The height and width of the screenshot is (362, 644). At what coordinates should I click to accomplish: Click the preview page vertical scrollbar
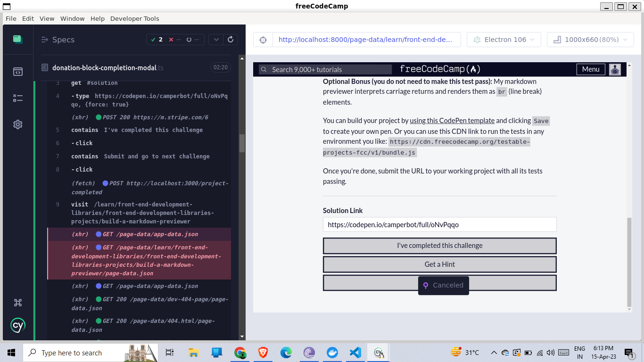point(629,262)
